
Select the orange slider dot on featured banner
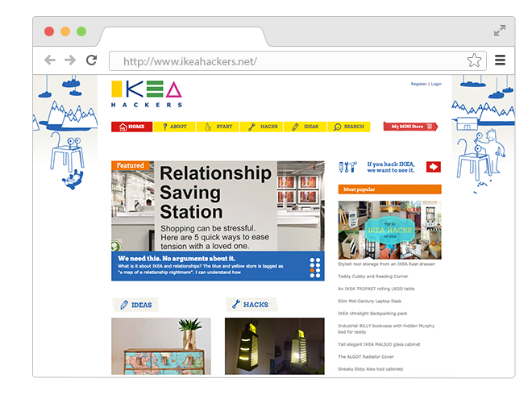[312, 271]
